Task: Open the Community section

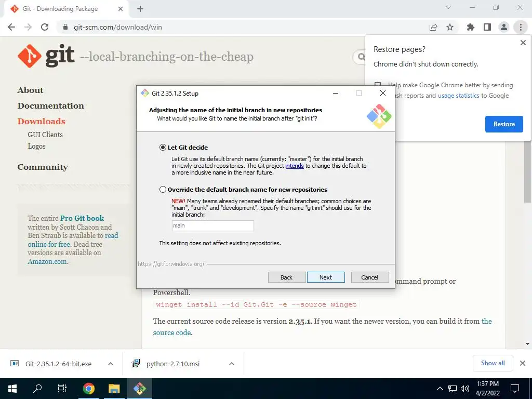Action: [43, 167]
